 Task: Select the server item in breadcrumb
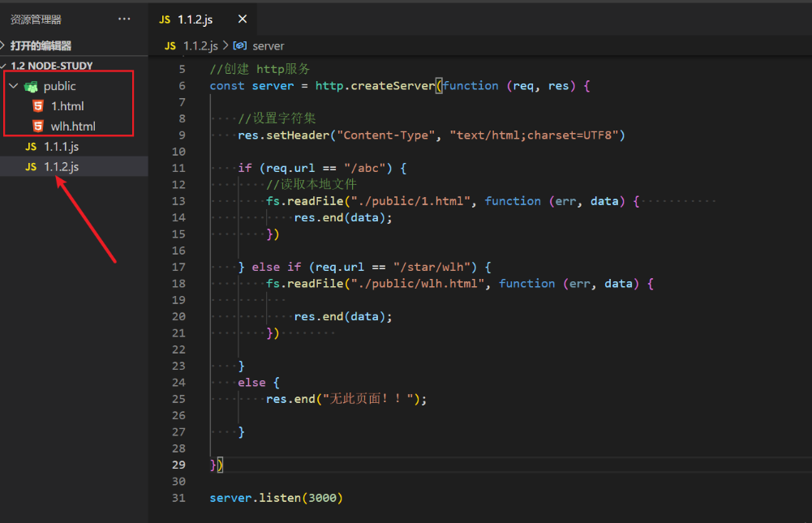click(269, 46)
